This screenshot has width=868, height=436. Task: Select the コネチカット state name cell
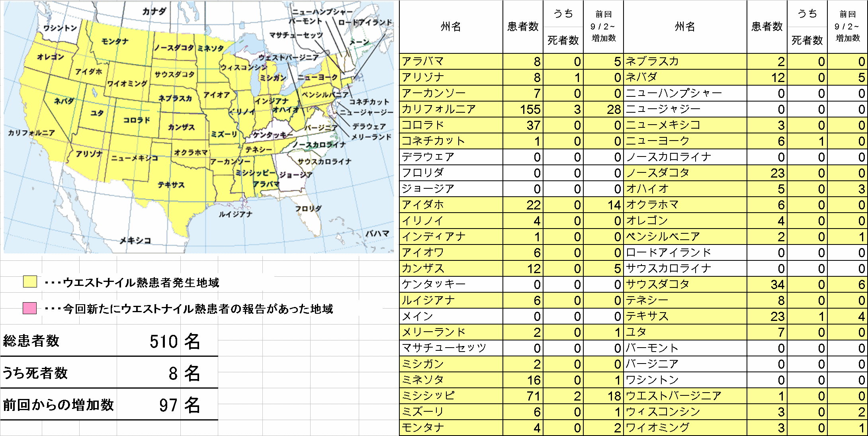pos(451,141)
